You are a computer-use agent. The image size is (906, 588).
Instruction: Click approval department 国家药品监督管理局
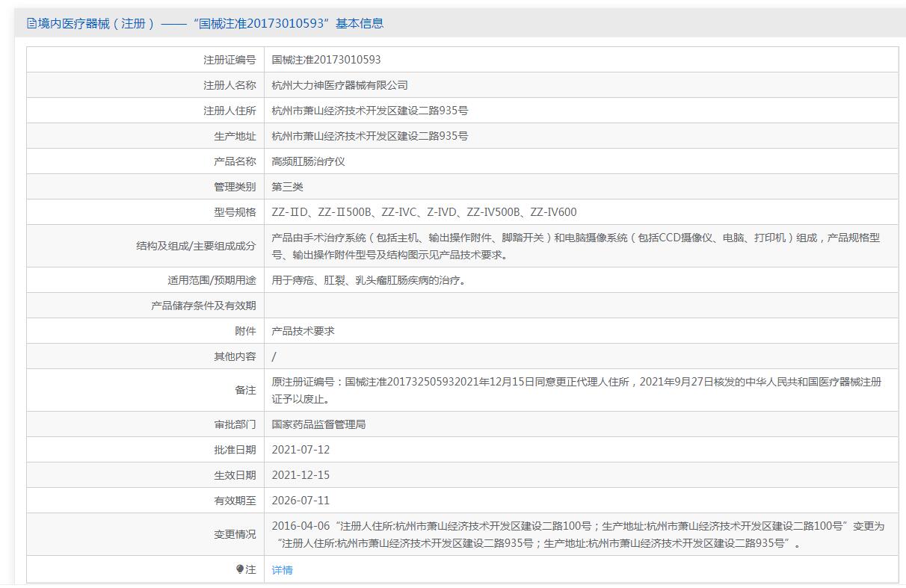click(318, 424)
